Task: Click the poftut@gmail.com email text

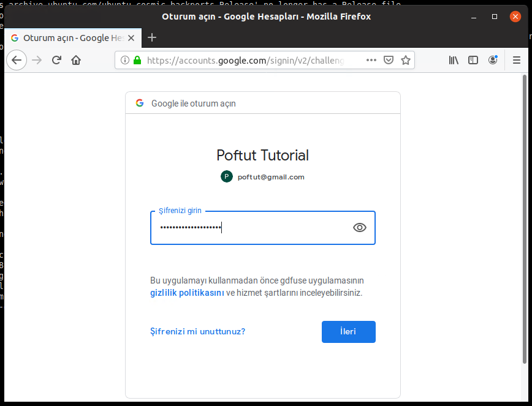Action: 271,177
